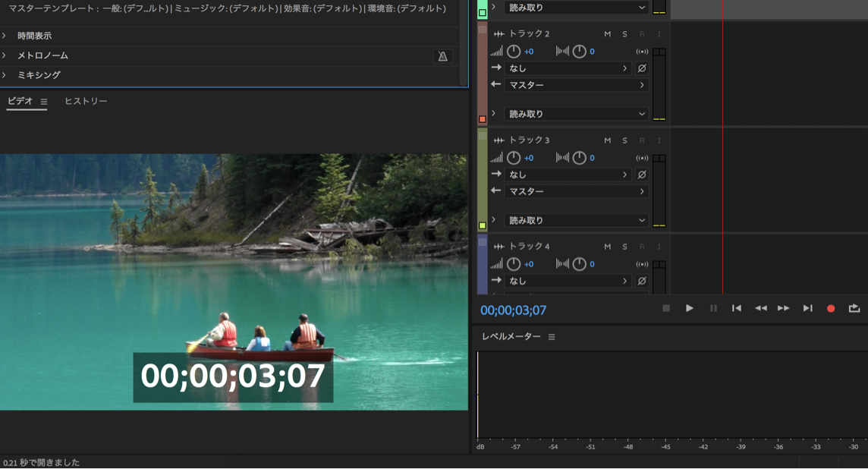Click the metronome icon in the メトロノーム row
Screen dimensions: 868x469
(x=442, y=55)
